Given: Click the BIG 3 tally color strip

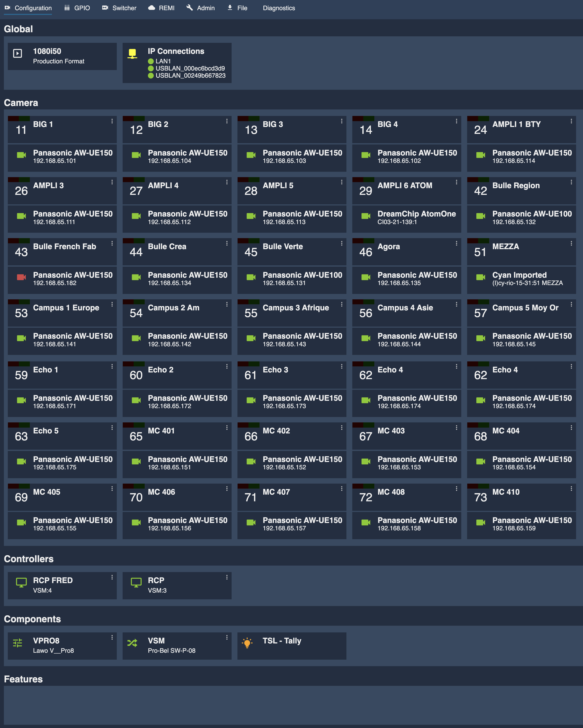Looking at the screenshot, I should click(248, 119).
